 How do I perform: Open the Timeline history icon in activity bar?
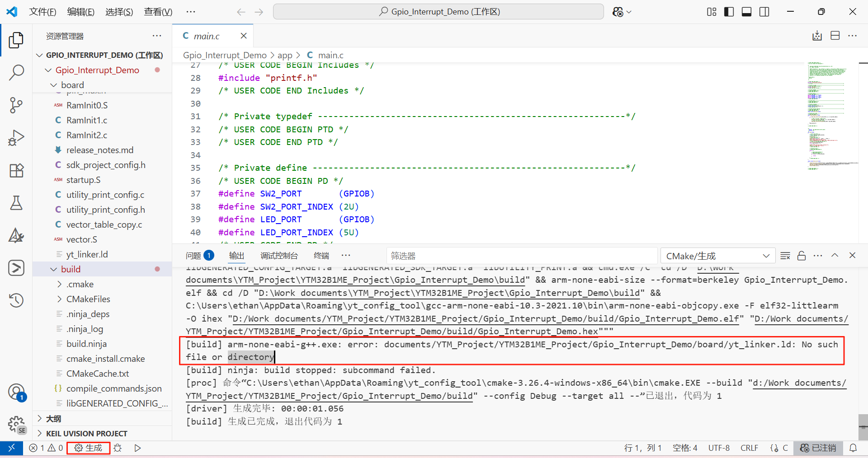coord(16,300)
